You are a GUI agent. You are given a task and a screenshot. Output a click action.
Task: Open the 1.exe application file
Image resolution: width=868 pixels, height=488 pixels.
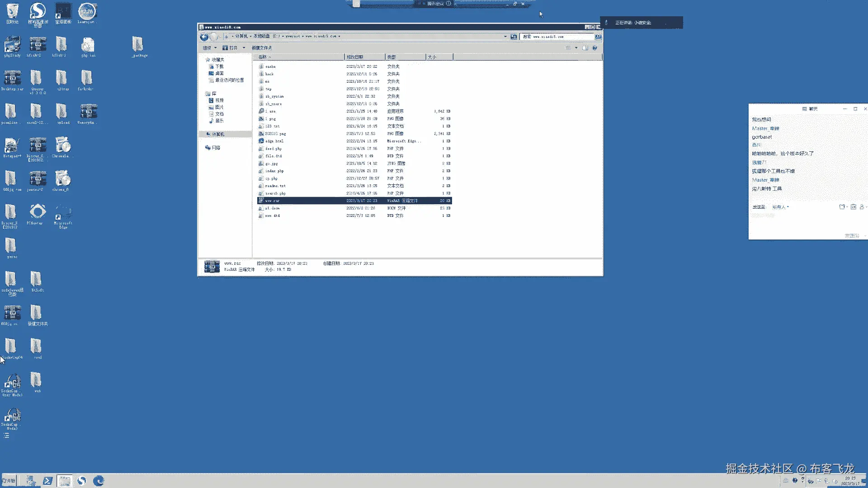point(270,111)
